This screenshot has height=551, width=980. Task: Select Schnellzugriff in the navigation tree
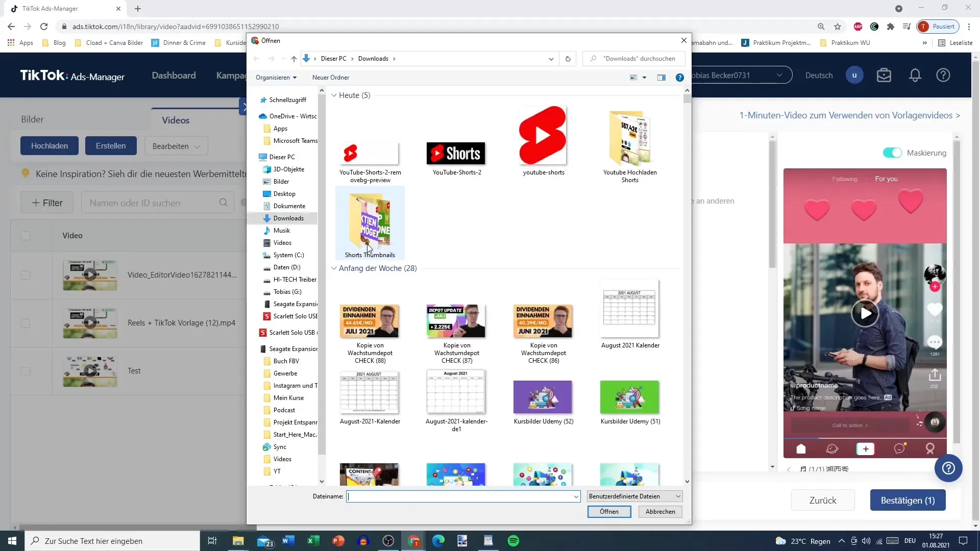(287, 100)
